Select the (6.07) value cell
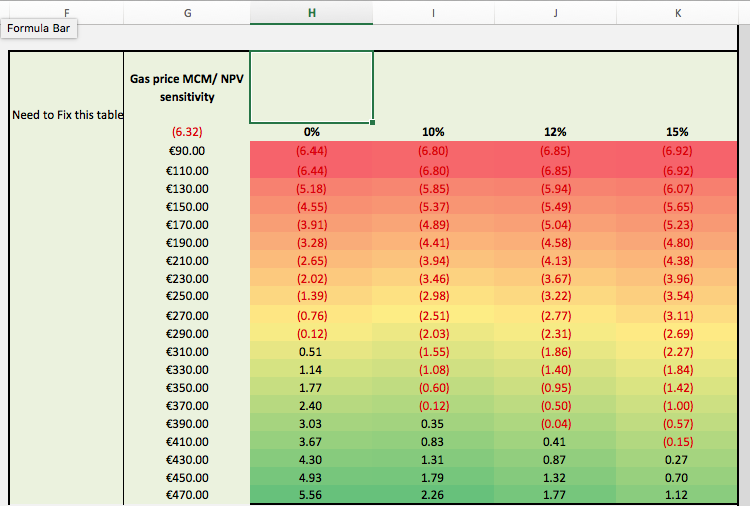This screenshot has width=750, height=506. 677,188
